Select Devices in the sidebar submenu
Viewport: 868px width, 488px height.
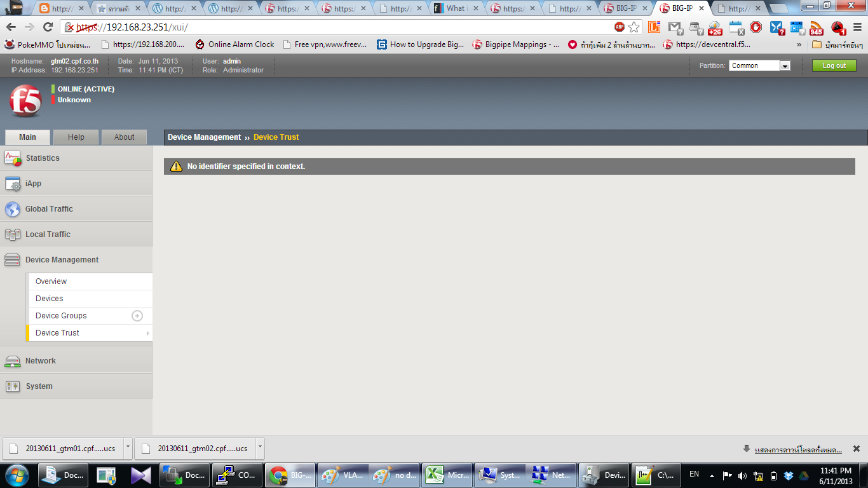90,299
